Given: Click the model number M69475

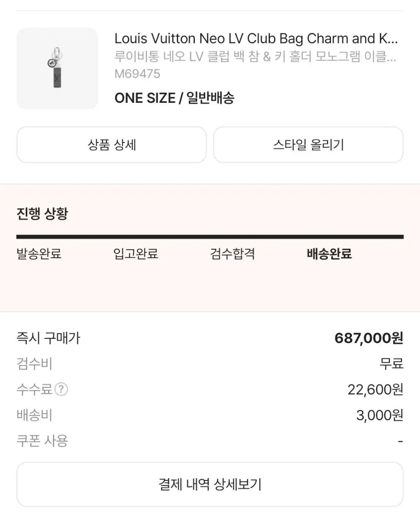Looking at the screenshot, I should tap(137, 74).
